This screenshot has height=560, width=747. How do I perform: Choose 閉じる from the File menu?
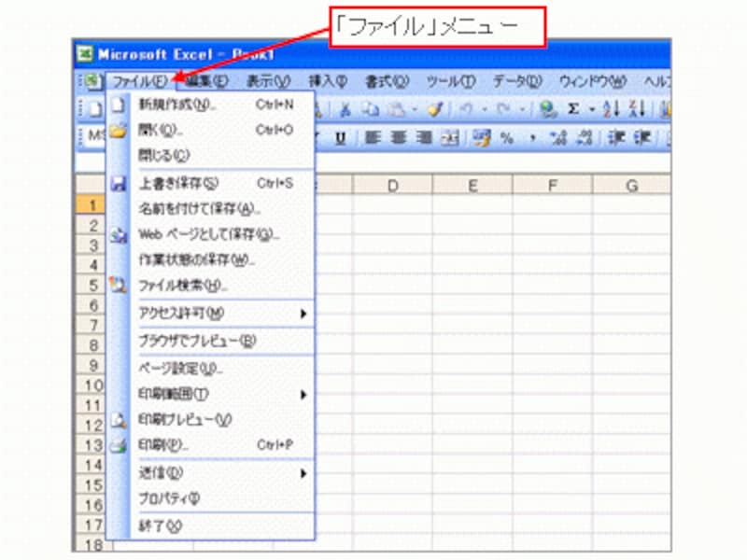coord(211,155)
